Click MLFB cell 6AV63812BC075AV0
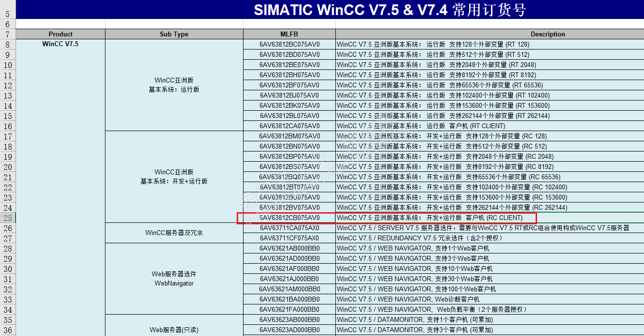Image resolution: width=644 pixels, height=336 pixels. [289, 44]
